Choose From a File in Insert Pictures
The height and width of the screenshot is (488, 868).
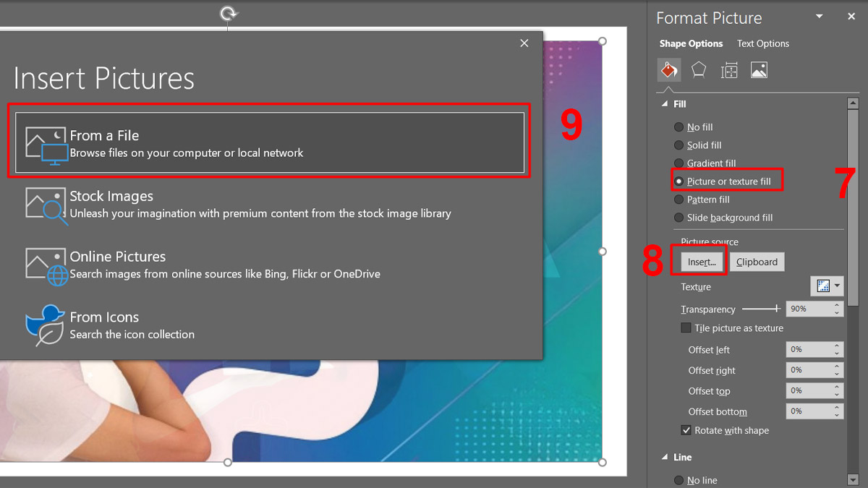pos(268,142)
